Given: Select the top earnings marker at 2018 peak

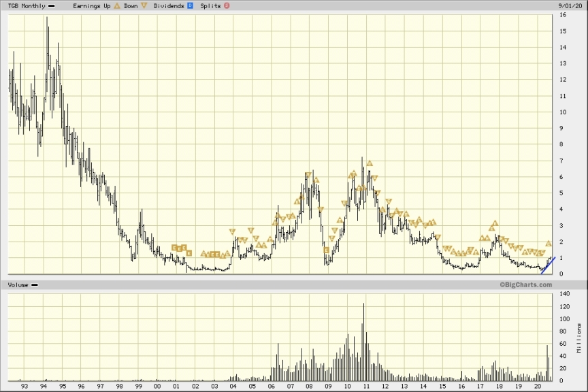Looking at the screenshot, I should (x=495, y=223).
